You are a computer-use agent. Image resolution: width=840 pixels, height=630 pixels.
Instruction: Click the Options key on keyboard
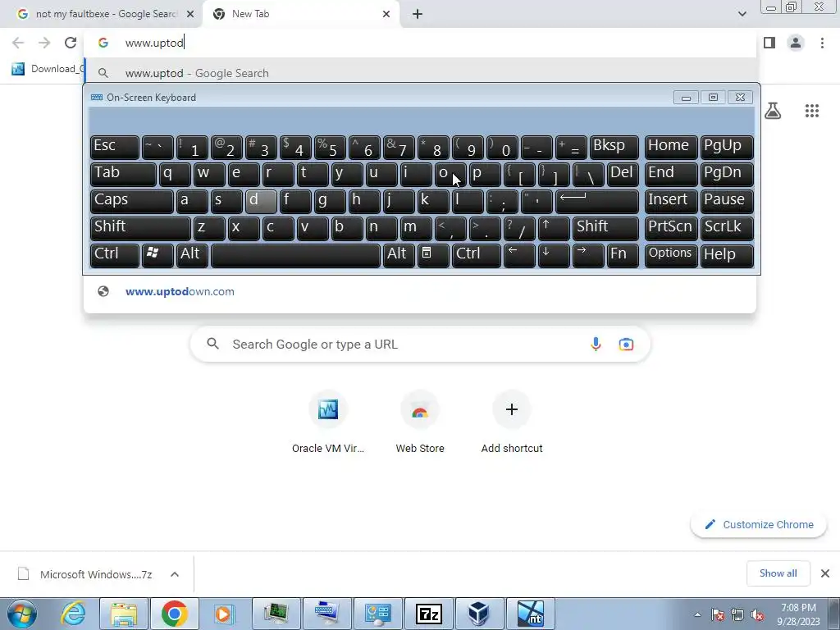click(671, 255)
